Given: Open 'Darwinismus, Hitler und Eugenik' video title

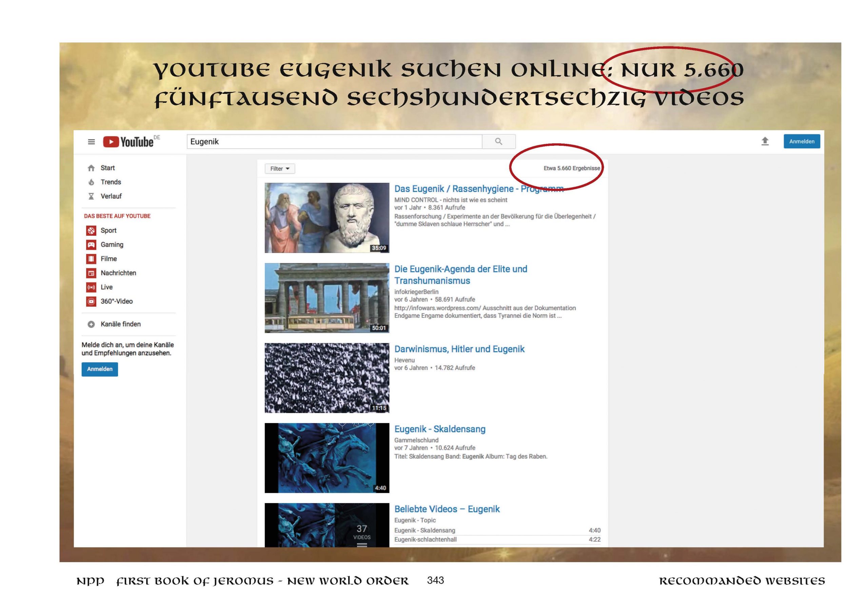Looking at the screenshot, I should [x=459, y=349].
